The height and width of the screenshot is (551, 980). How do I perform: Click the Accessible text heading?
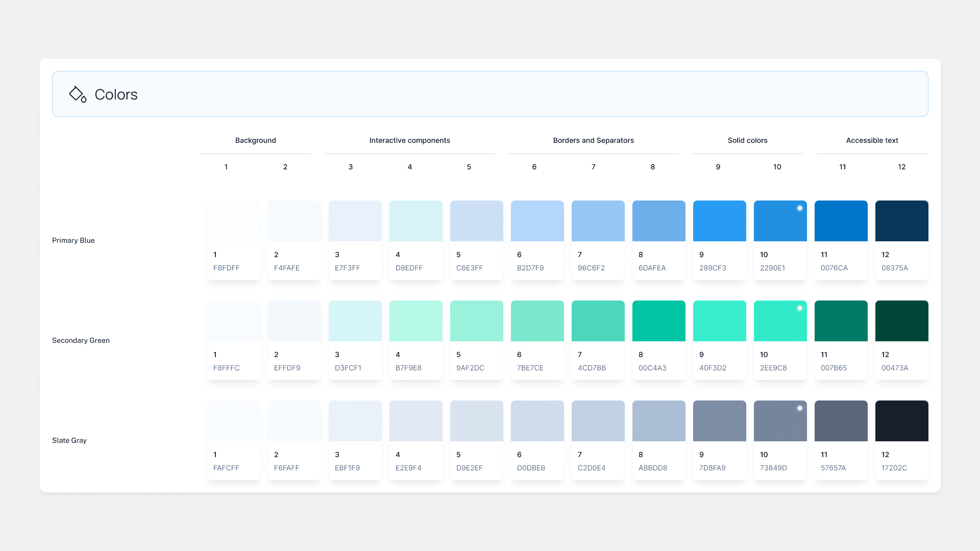coord(872,140)
